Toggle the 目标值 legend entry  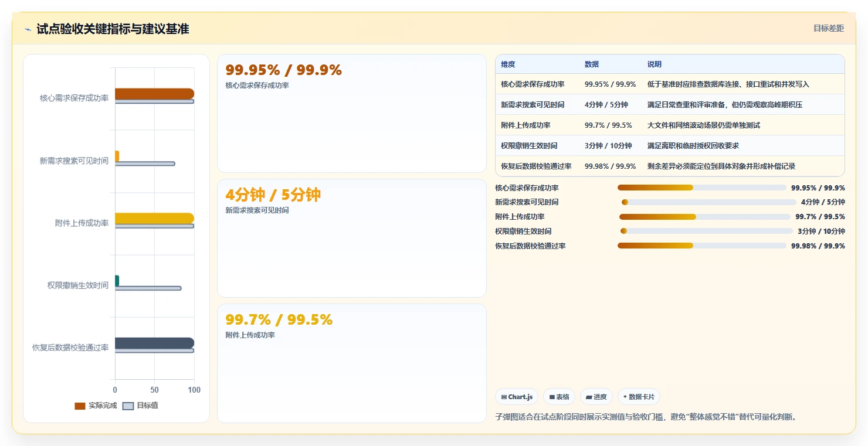[x=140, y=406]
